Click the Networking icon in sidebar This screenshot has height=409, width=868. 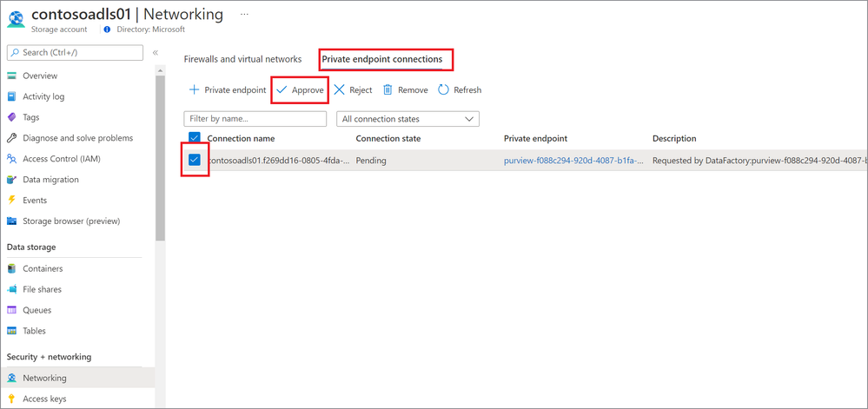11,378
